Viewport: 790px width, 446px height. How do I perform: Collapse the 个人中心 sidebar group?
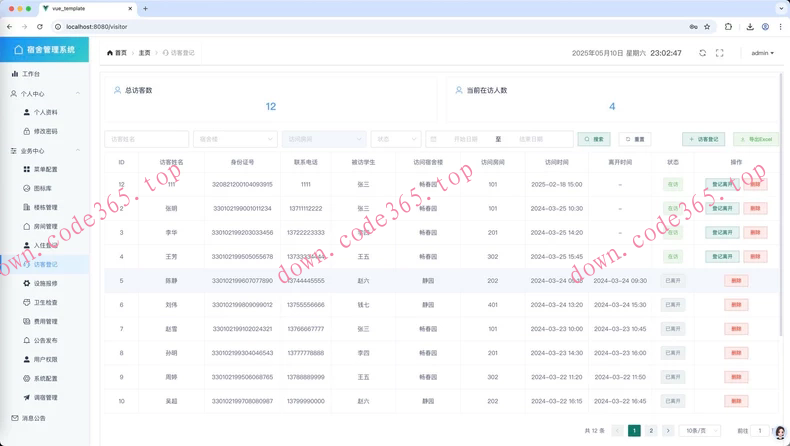(78, 94)
